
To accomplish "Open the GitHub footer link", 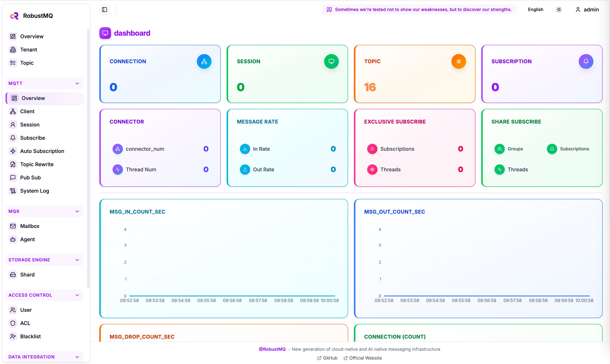I will pos(327,358).
